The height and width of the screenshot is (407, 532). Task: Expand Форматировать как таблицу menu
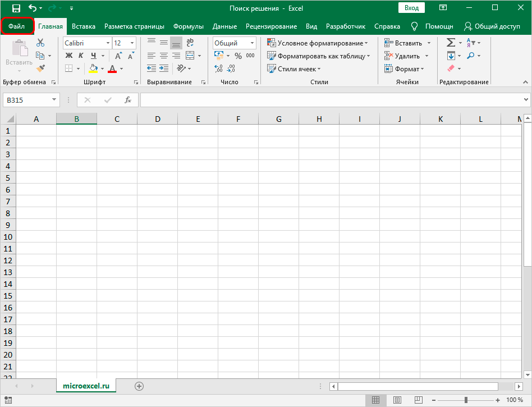tap(318, 56)
